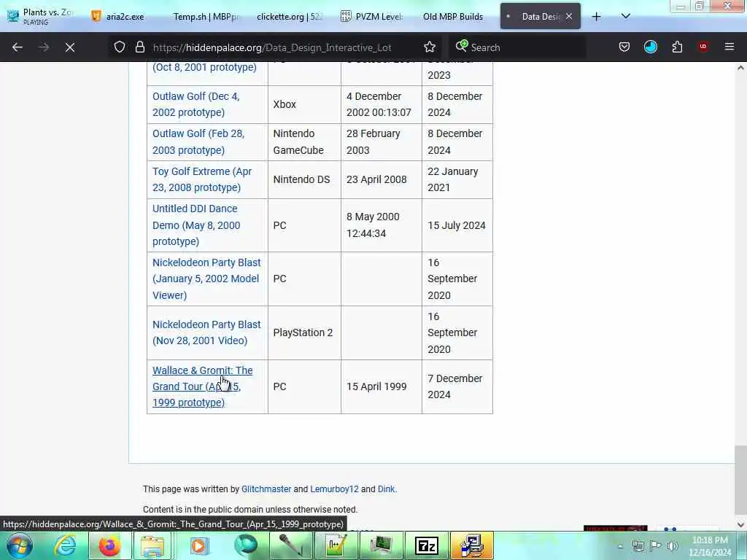
Task: Open uBlock Origin extension icon
Action: pos(703,47)
